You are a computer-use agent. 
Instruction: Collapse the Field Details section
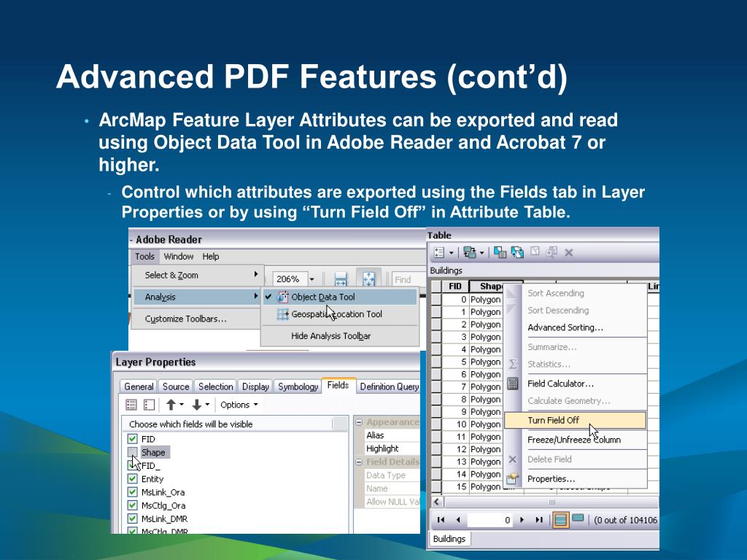coord(359,462)
